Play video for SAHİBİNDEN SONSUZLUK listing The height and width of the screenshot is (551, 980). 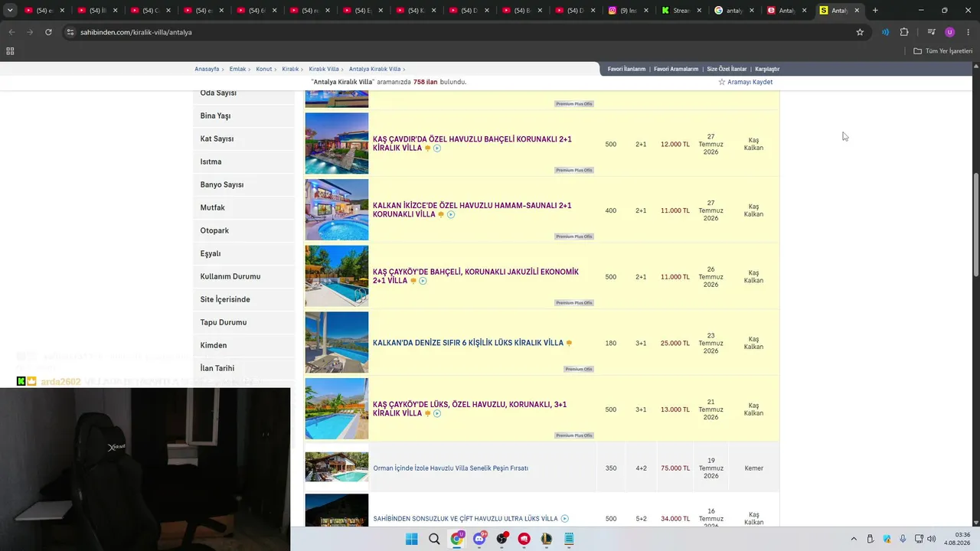pyautogui.click(x=565, y=519)
